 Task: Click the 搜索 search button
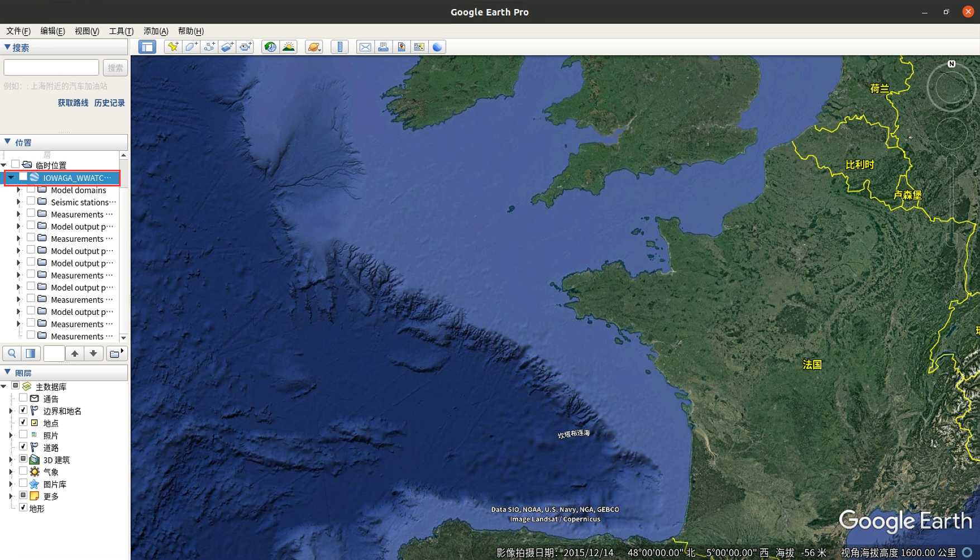[x=116, y=68]
